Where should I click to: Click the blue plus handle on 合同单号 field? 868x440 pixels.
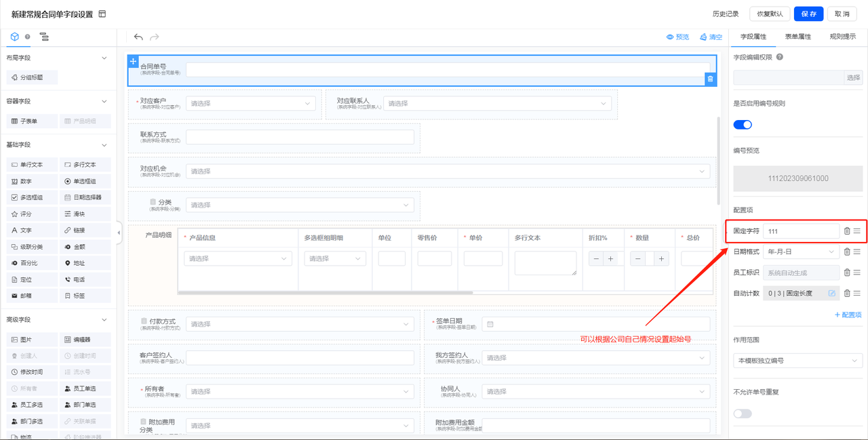[x=134, y=61]
